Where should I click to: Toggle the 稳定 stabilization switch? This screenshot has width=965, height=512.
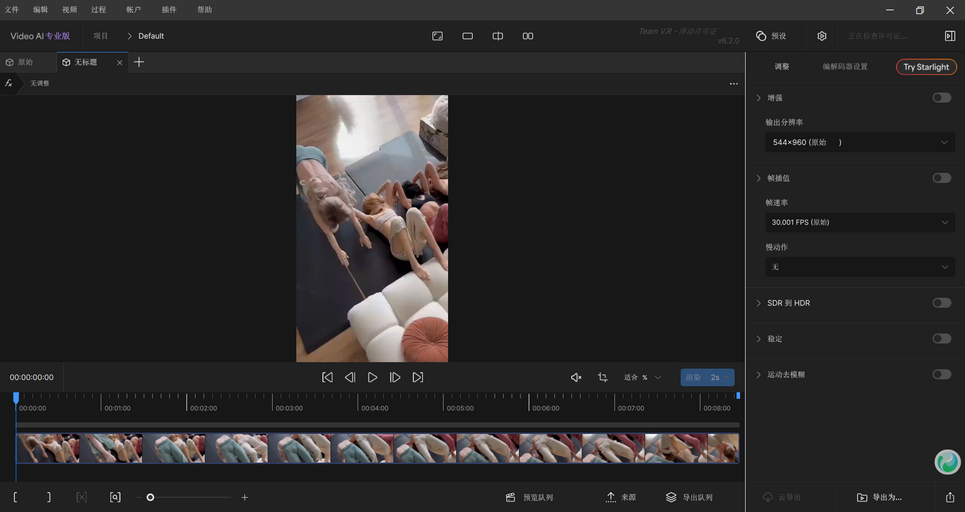[x=942, y=338]
